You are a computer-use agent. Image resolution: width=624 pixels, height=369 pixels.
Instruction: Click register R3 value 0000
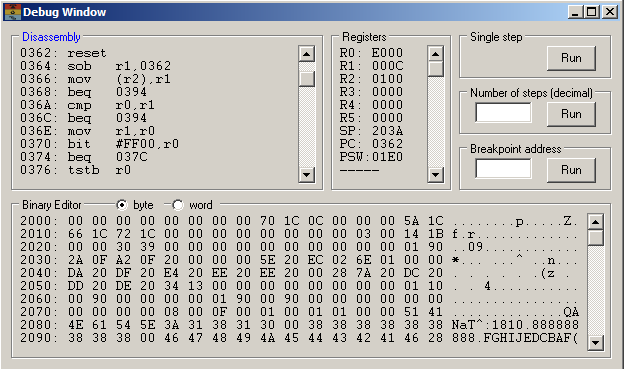[x=387, y=92]
